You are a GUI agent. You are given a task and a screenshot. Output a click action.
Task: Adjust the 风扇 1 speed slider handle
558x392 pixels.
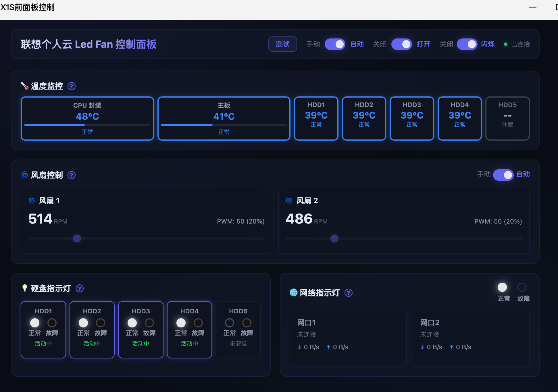tap(77, 238)
